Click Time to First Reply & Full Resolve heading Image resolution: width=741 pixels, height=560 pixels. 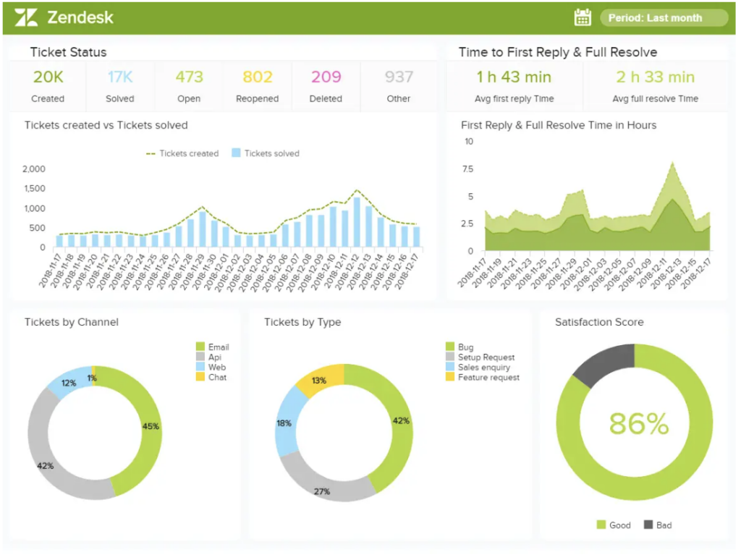pyautogui.click(x=558, y=52)
